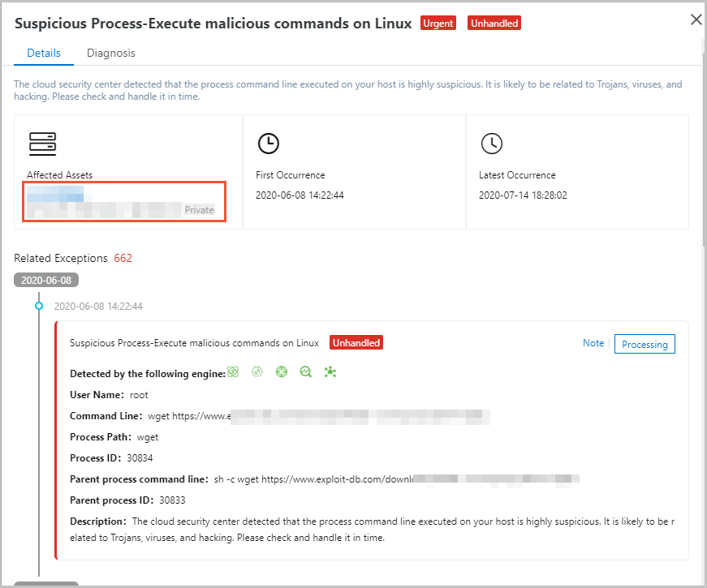Click the magnifier detection engine icon
Image resolution: width=707 pixels, height=588 pixels.
pyautogui.click(x=306, y=371)
